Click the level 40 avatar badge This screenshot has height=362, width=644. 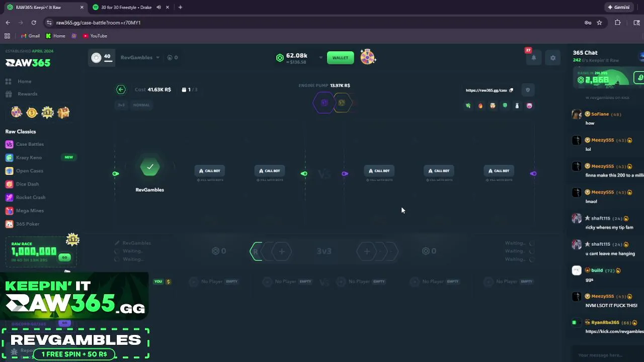[x=101, y=58]
